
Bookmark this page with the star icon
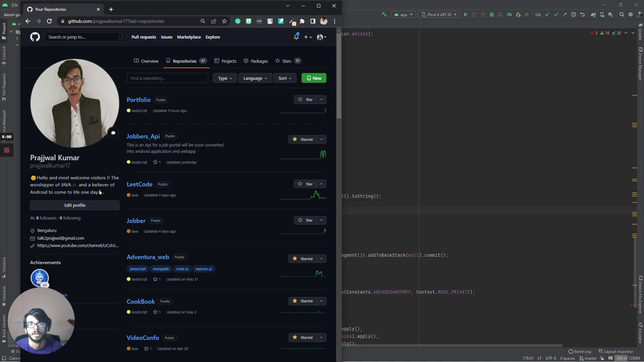[224, 21]
